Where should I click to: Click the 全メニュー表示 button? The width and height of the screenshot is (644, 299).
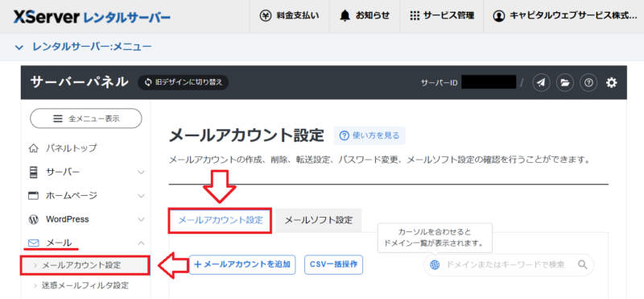click(x=86, y=118)
